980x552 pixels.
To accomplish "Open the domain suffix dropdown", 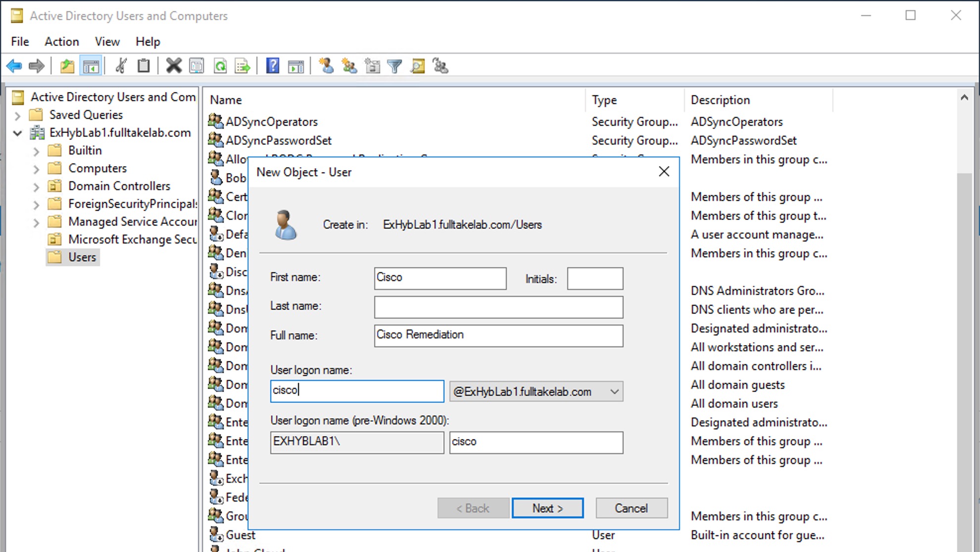I will click(x=615, y=391).
